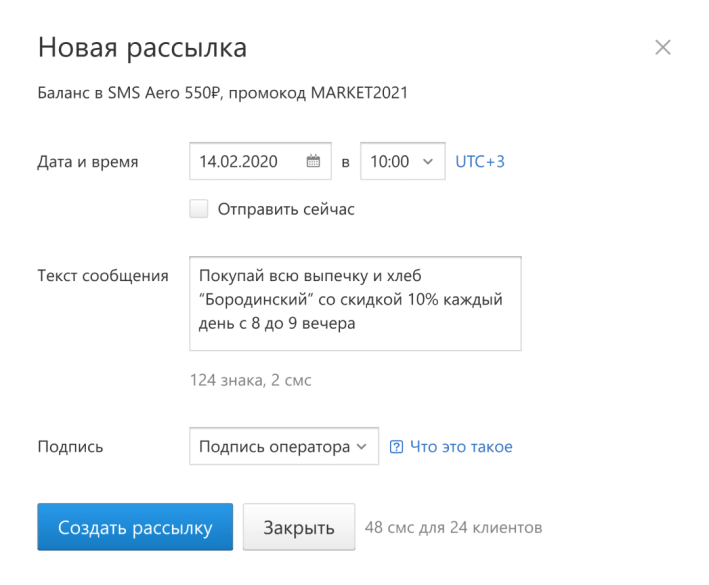Screen dimensions: 709x585
Task: Click the 124 знака, 2 смс counter text
Action: 251,380
